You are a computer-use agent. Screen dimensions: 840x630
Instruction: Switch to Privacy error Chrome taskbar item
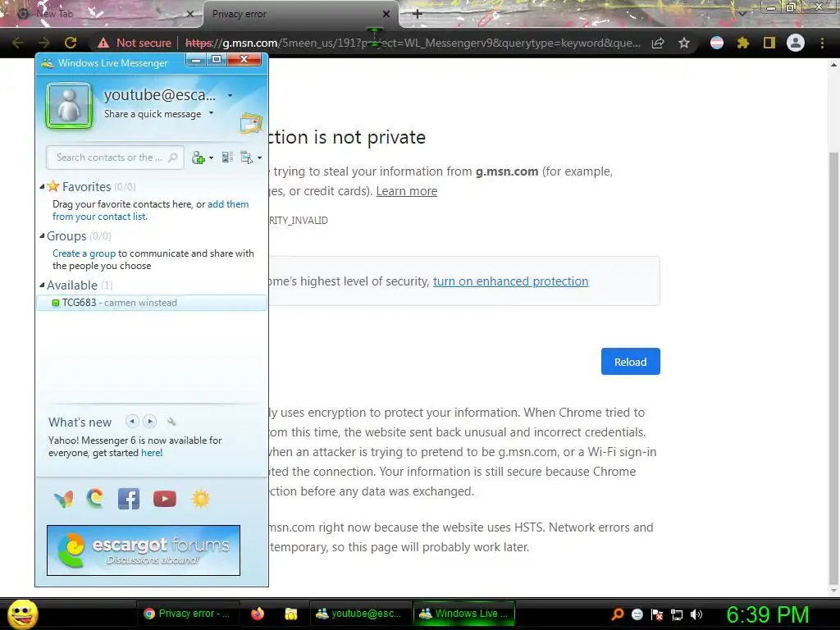click(188, 614)
